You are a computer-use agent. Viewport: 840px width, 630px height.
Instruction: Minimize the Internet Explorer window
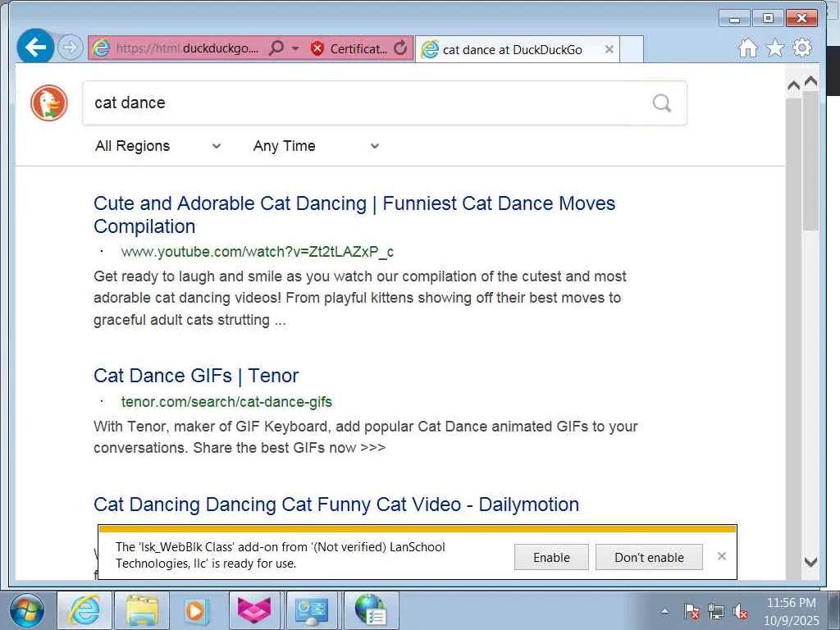[734, 19]
